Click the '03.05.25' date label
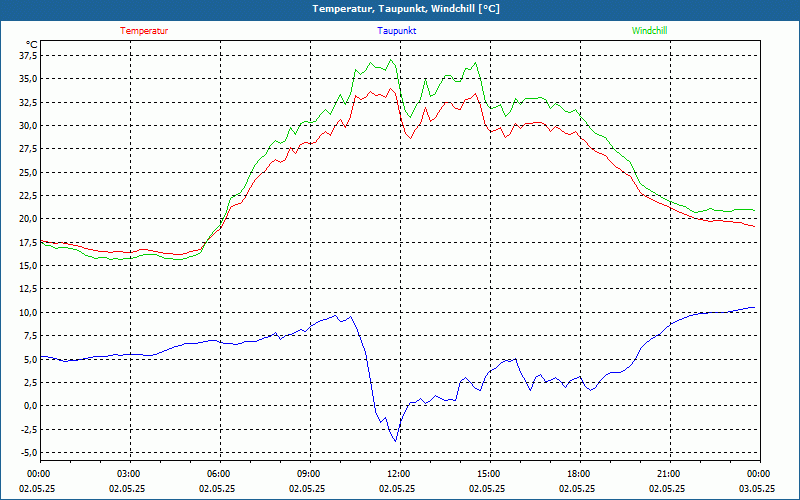Viewport: 800px width, 500px height. tap(757, 488)
